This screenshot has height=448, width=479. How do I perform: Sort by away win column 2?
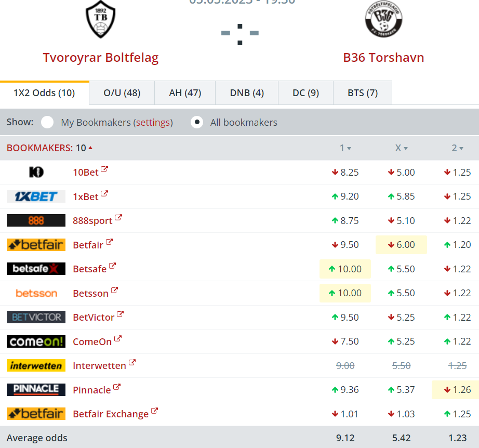pos(457,148)
